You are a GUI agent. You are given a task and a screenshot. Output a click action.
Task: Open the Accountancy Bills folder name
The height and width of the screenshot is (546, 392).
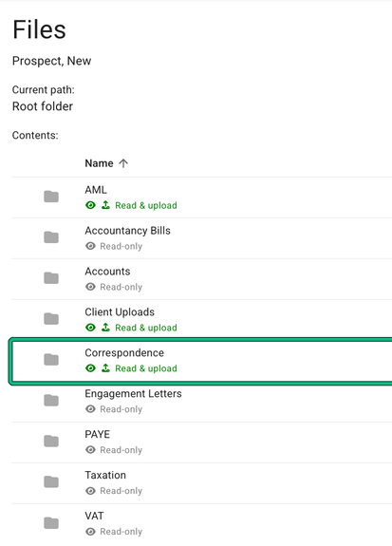click(x=128, y=231)
